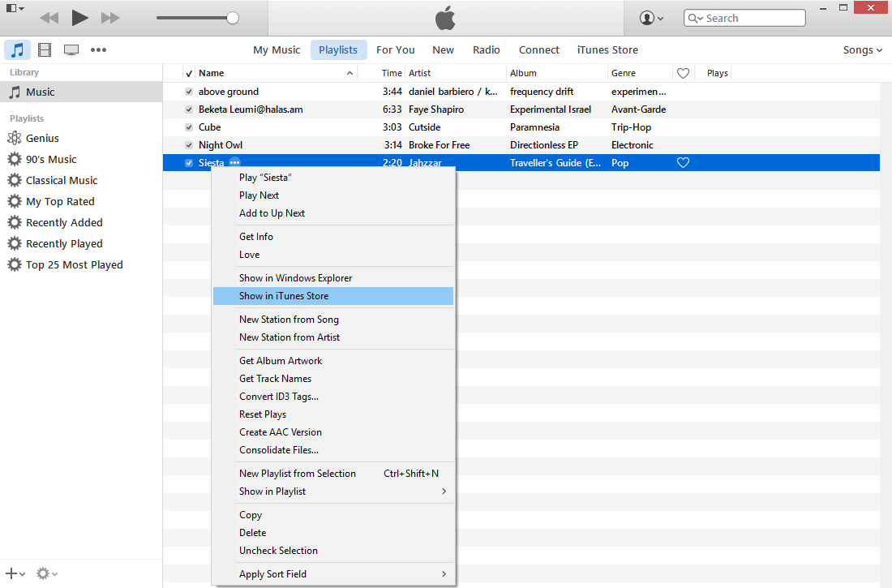Open the TV Shows library icon
This screenshot has height=588, width=892.
(x=71, y=50)
